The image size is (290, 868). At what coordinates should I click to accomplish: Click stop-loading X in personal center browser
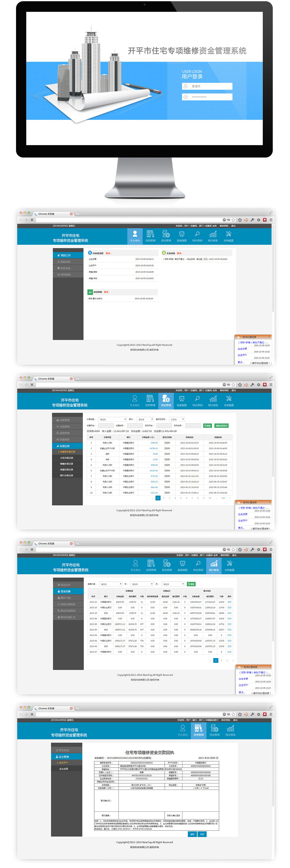point(32,220)
